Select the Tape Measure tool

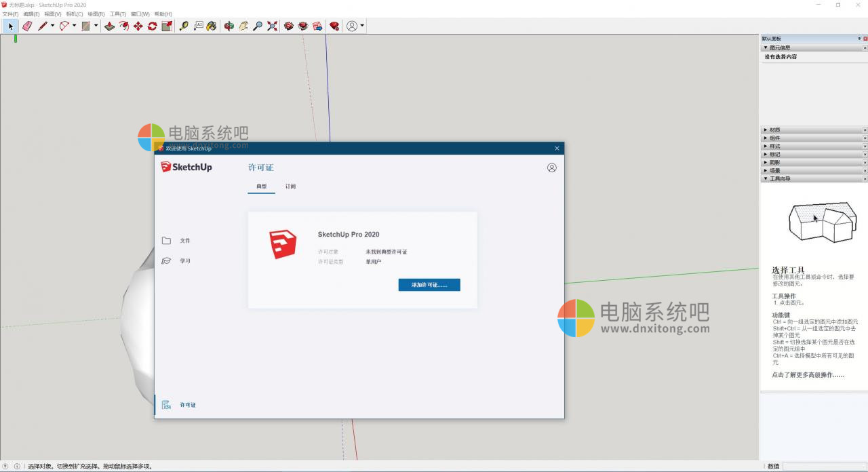(184, 26)
